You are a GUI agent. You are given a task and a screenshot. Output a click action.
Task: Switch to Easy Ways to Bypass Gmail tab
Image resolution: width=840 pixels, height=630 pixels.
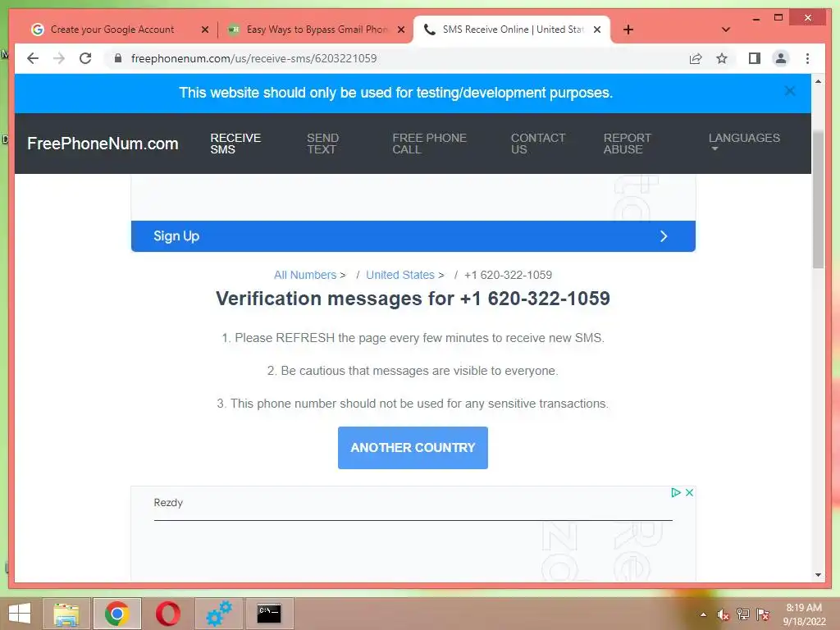point(316,30)
